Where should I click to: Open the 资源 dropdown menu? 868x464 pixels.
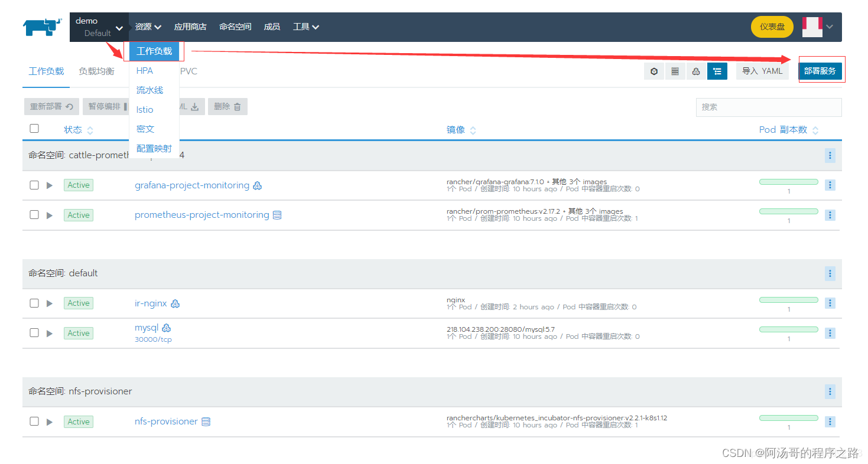(148, 27)
